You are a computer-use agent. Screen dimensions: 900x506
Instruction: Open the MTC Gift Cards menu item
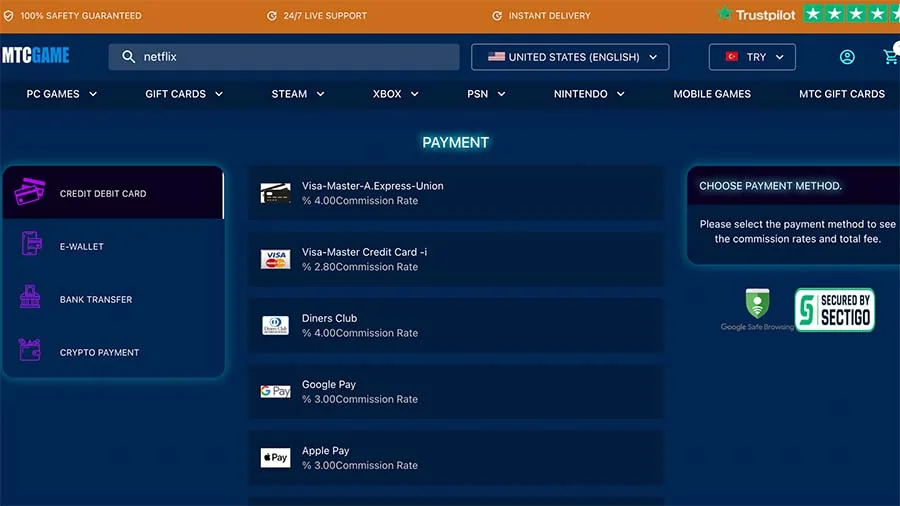pyautogui.click(x=841, y=94)
